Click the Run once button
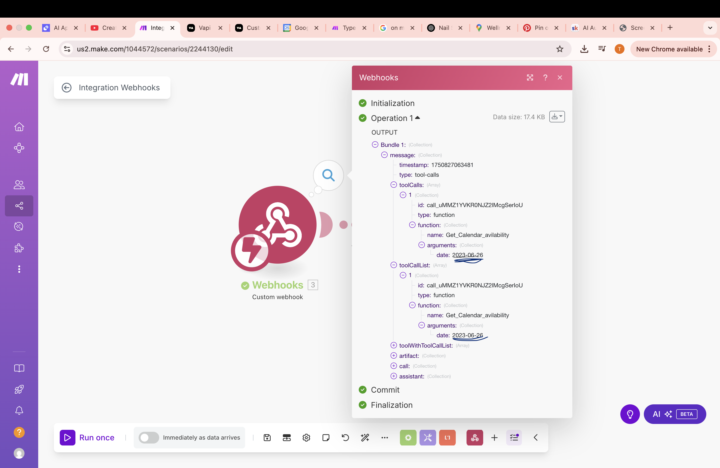 [x=87, y=438]
